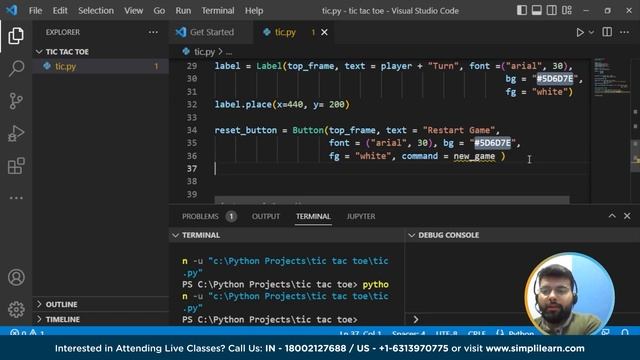Open the Terminal menu
The image size is (640, 360).
coord(218,11)
